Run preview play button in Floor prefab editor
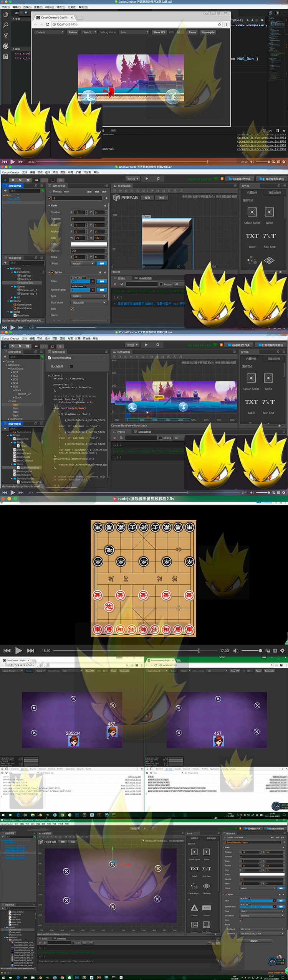Viewport: 288px width, 980px height. tap(147, 178)
